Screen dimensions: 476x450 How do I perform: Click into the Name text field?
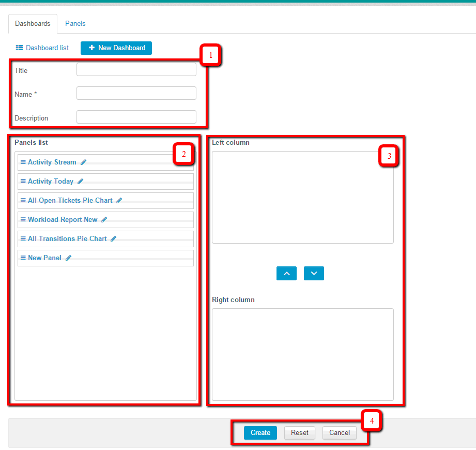pyautogui.click(x=136, y=94)
